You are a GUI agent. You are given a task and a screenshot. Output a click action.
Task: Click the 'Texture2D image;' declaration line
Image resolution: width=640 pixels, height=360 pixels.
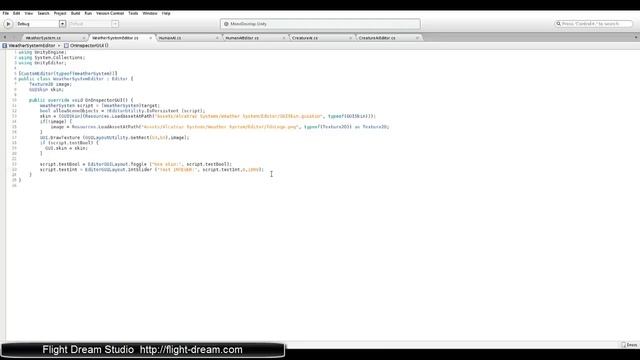tap(50, 84)
